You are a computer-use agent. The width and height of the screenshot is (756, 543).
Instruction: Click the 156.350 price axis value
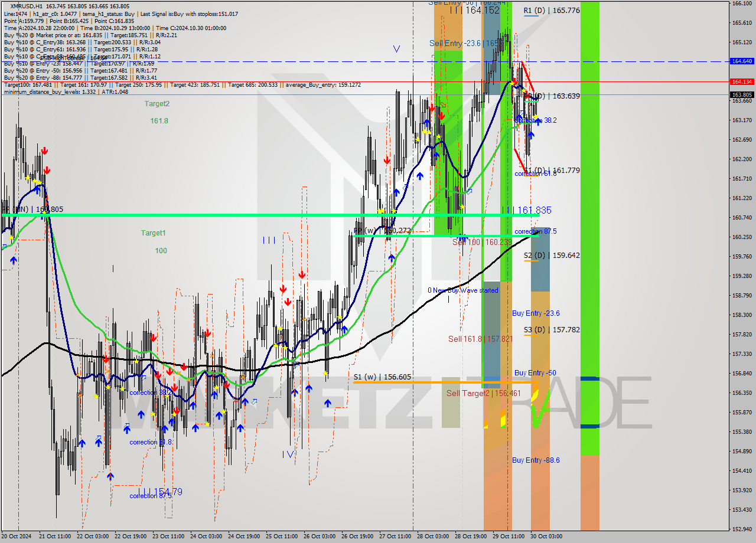[x=742, y=392]
